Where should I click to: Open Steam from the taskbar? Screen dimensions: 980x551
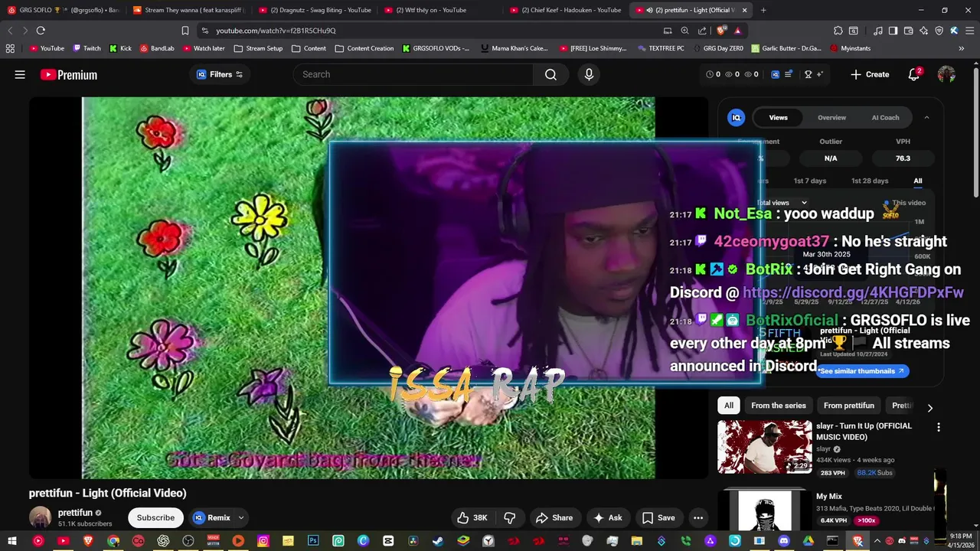pyautogui.click(x=438, y=541)
